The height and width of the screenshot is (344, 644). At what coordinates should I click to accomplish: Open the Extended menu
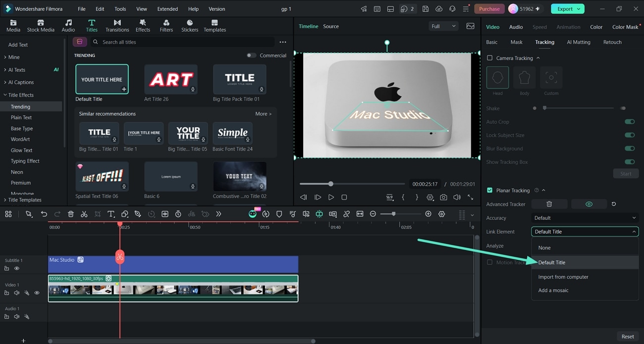[x=167, y=9]
